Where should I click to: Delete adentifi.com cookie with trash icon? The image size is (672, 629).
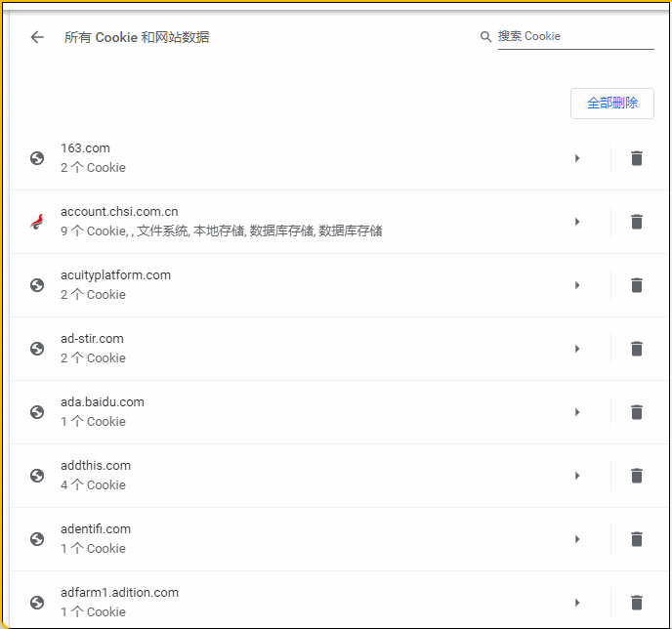[637, 538]
